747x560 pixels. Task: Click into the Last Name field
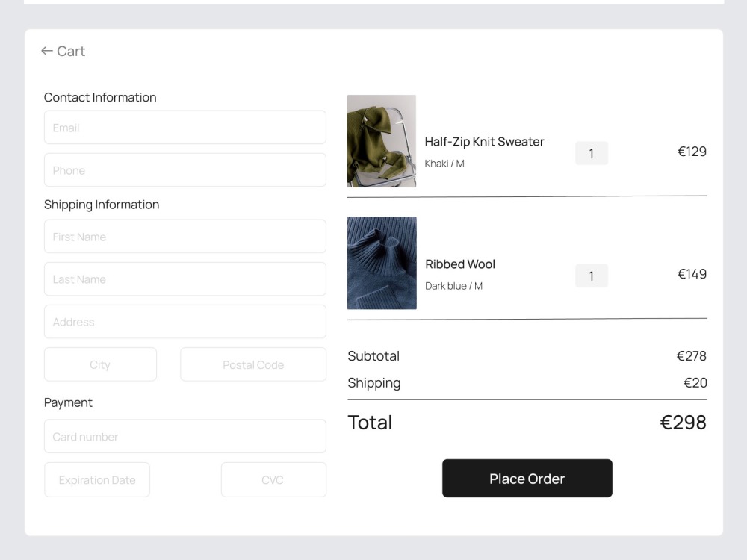point(185,279)
